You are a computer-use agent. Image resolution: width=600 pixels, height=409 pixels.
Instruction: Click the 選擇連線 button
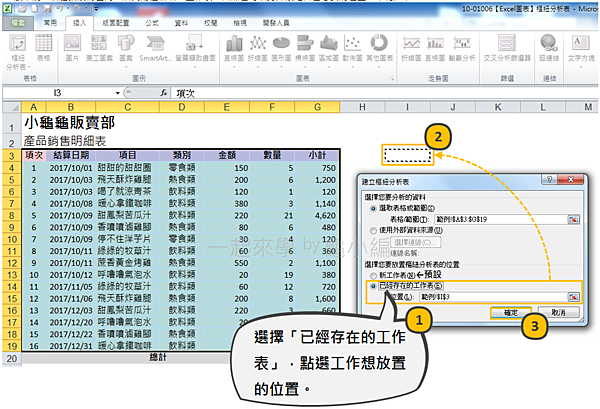point(416,242)
